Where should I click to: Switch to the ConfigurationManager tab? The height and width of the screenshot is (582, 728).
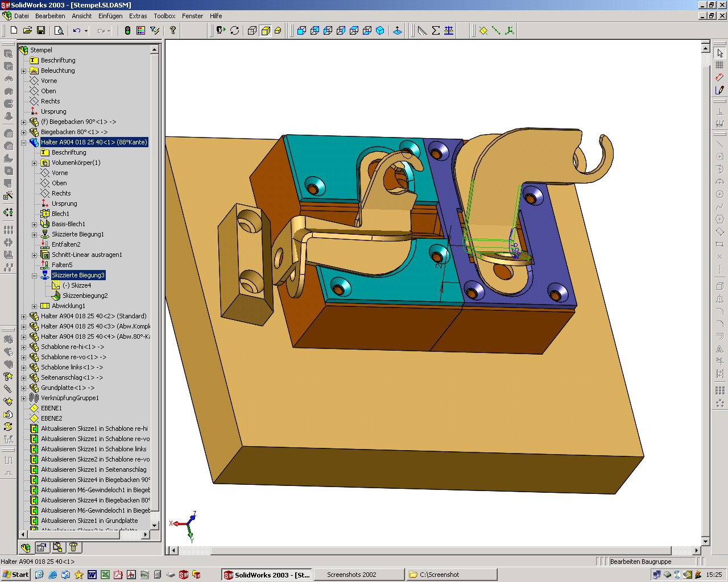tap(57, 547)
